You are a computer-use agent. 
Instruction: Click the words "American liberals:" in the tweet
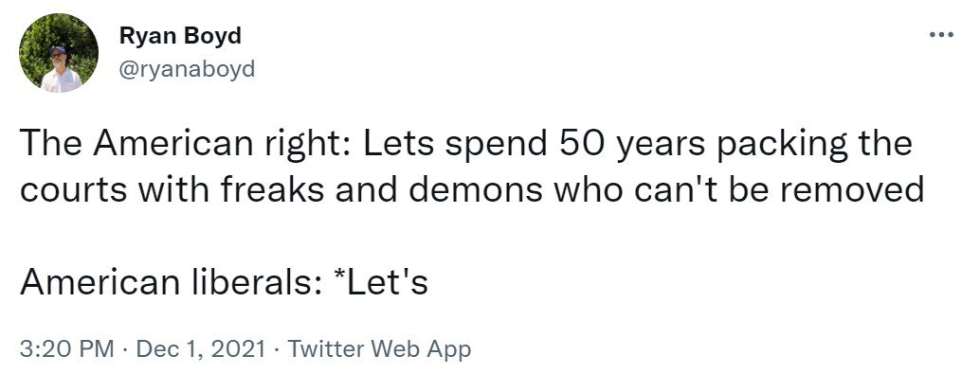click(x=167, y=281)
